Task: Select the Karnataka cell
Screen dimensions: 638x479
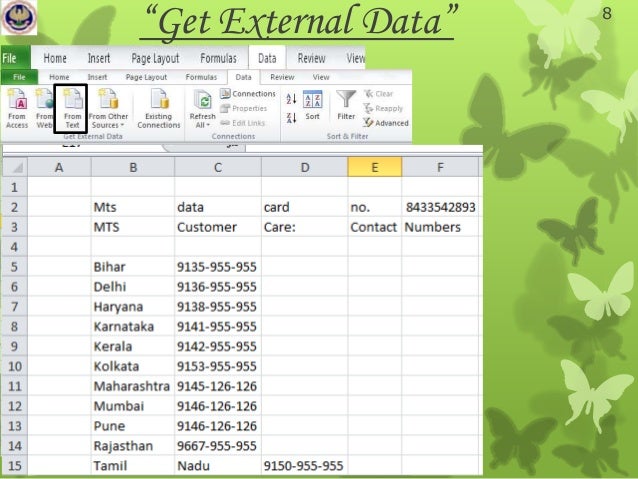Action: [x=133, y=326]
